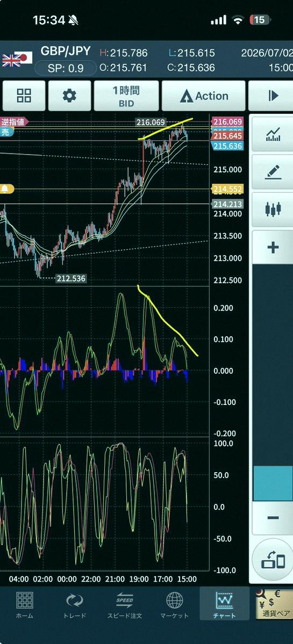Tap the GBP/JPY pair name

(66, 51)
